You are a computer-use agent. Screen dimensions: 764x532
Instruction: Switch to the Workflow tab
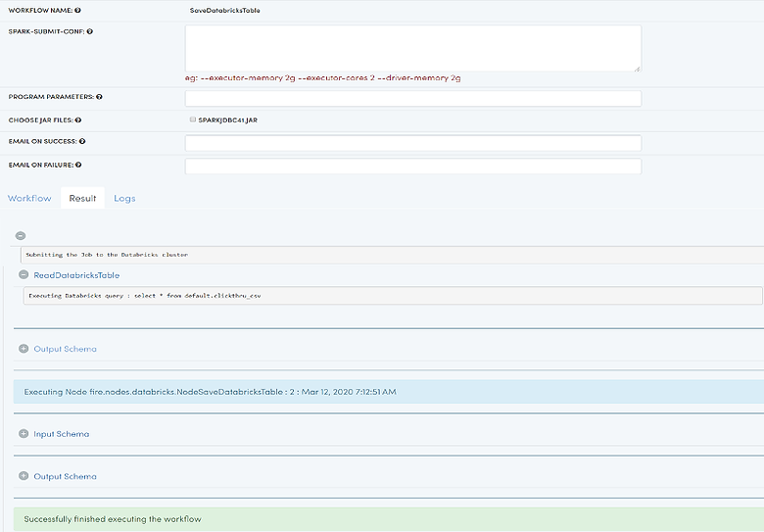[29, 198]
